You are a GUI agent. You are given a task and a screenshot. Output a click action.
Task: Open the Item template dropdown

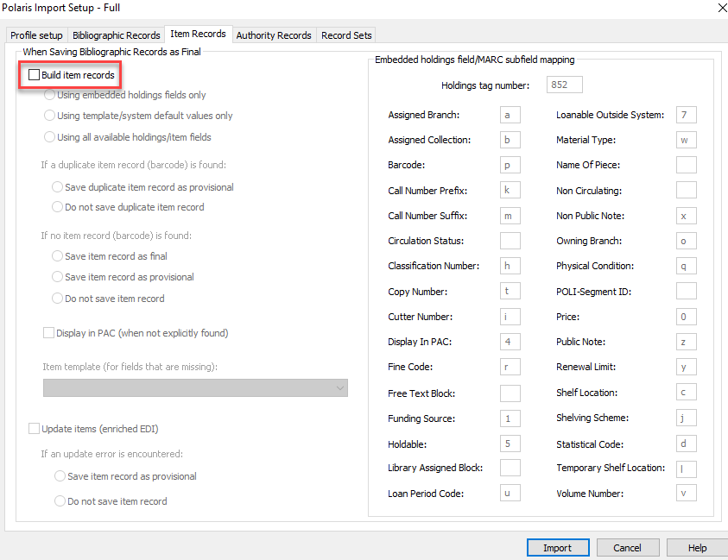pyautogui.click(x=195, y=388)
